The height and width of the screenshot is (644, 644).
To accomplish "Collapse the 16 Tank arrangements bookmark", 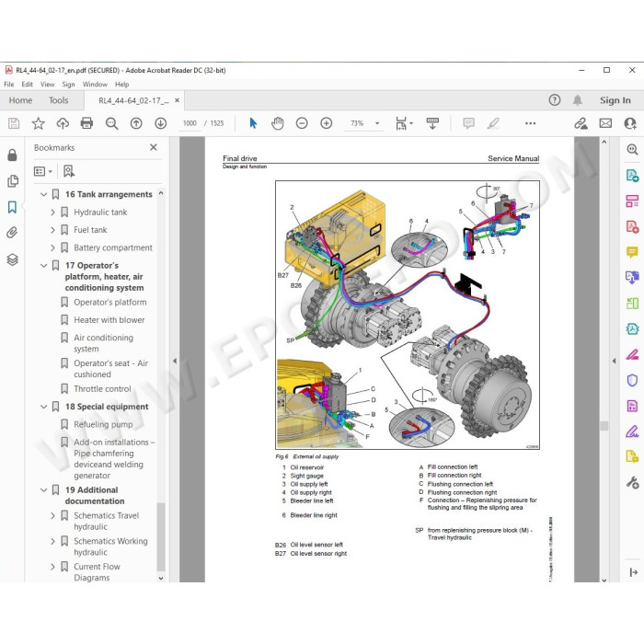I will click(x=43, y=194).
